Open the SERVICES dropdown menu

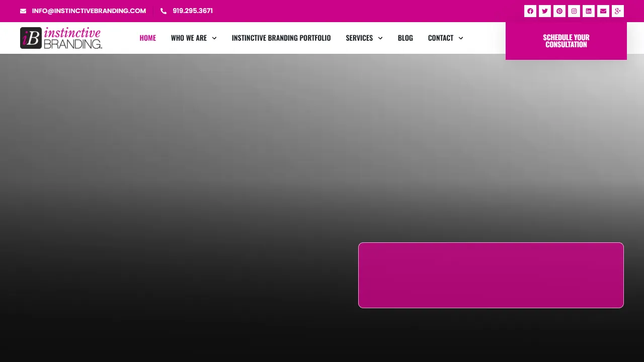[x=380, y=38]
